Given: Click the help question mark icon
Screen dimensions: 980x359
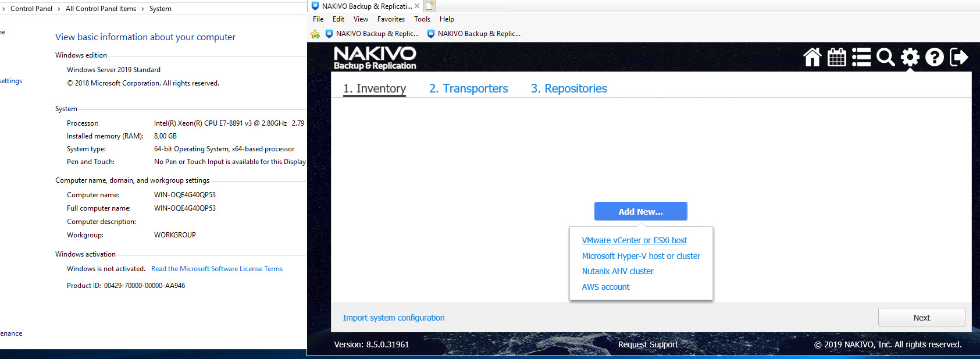Looking at the screenshot, I should pos(935,58).
